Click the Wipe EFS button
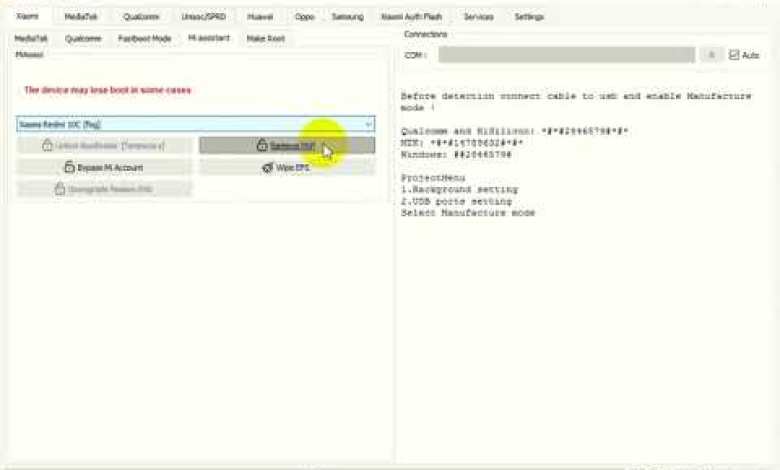Screen dimensions: 780x470 pyautogui.click(x=287, y=168)
